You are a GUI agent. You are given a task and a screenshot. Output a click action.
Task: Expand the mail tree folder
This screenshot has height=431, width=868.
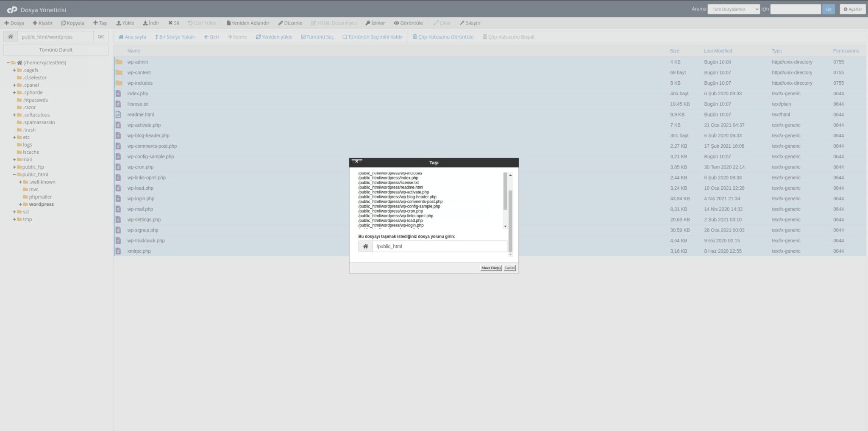point(14,160)
